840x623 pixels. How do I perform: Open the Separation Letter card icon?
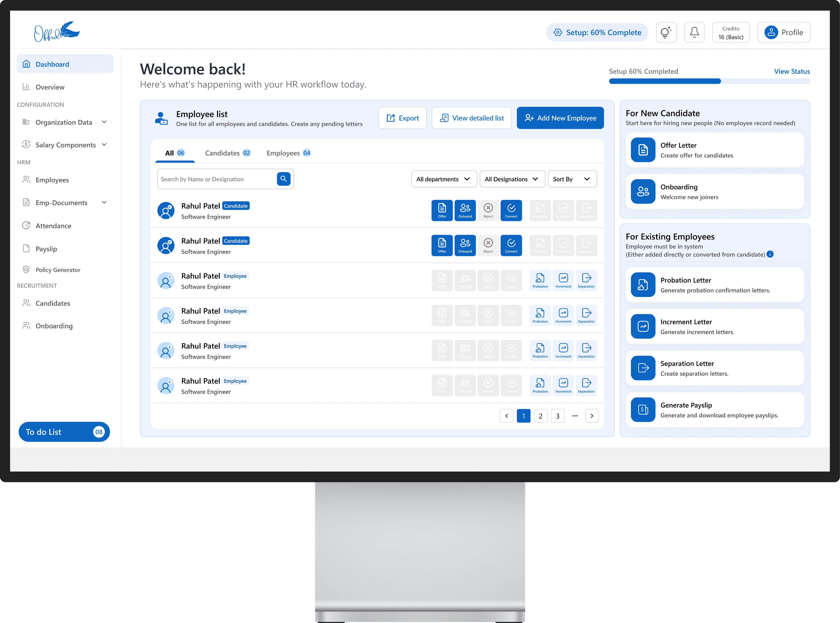(643, 368)
